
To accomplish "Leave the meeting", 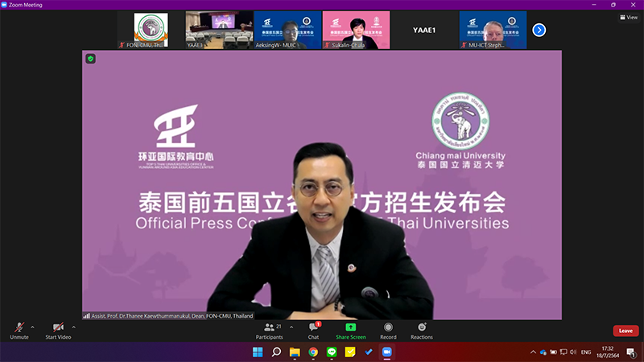I will tap(625, 331).
